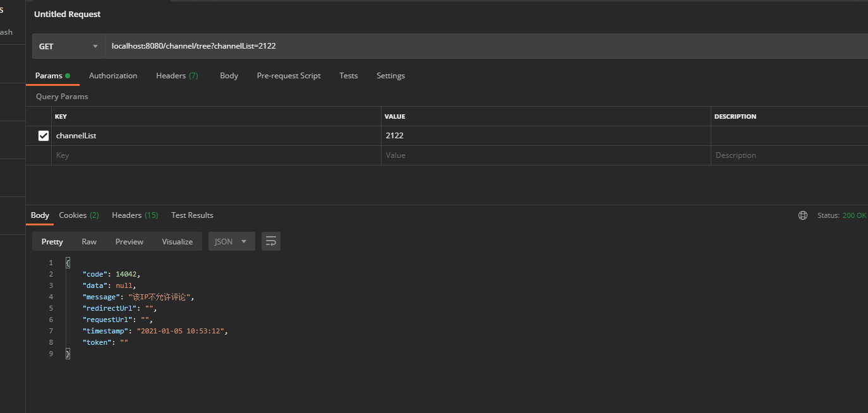Switch to the Authorization tab
Viewport: 868px width, 413px height.
coord(113,76)
